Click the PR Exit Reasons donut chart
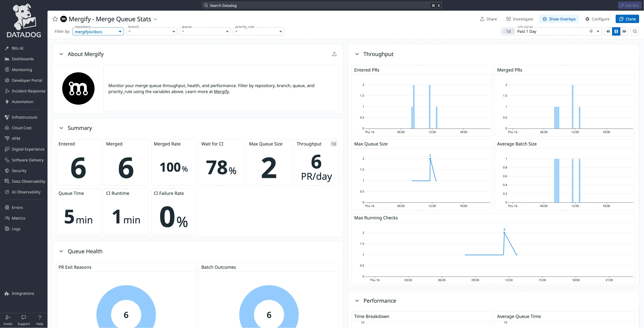Viewport: 644px width, 328px height. pos(126,306)
